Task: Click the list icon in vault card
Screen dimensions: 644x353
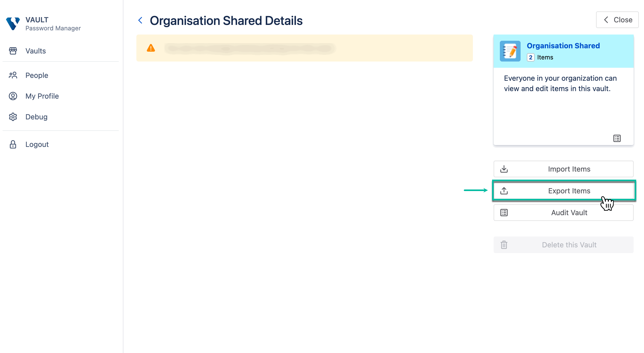Action: tap(617, 138)
